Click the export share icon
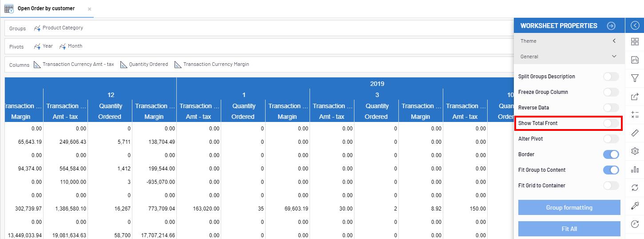 (635, 96)
